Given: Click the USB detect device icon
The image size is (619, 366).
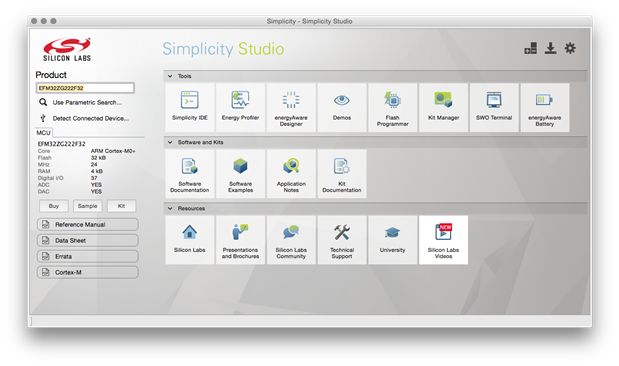Looking at the screenshot, I should click(x=43, y=118).
